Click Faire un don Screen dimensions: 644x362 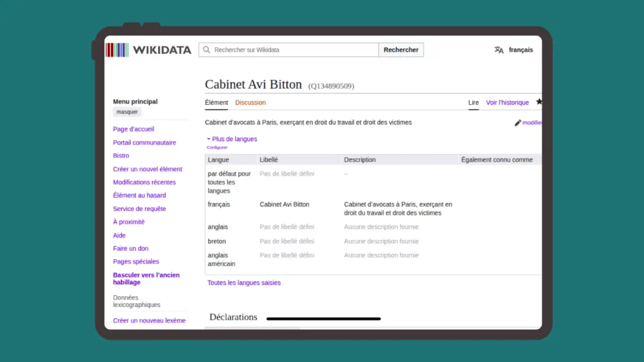pos(131,248)
